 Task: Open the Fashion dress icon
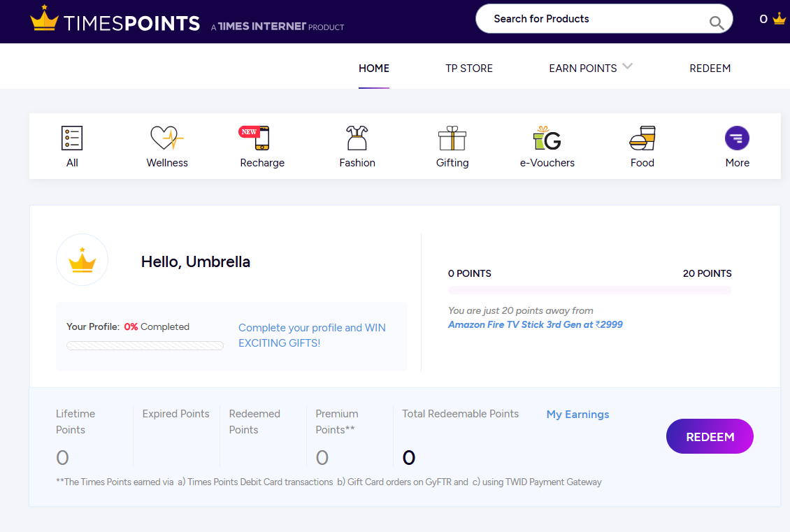[357, 138]
